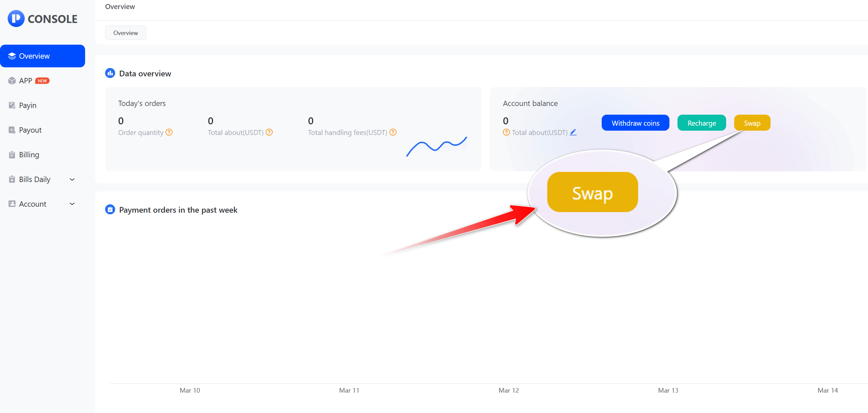The width and height of the screenshot is (868, 413).
Task: Open the Payin menu item
Action: [28, 105]
